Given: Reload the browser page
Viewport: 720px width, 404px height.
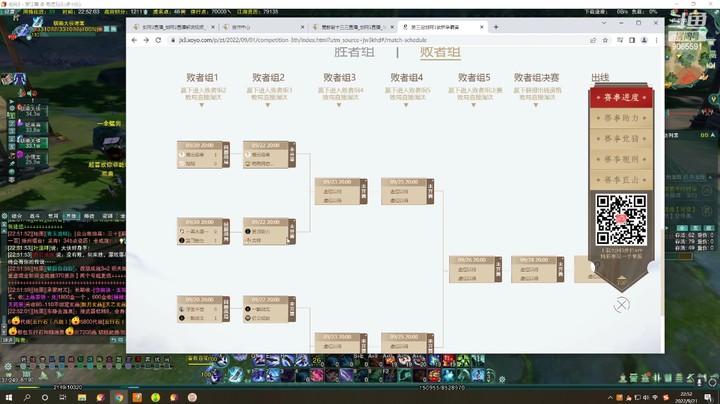Looking at the screenshot, I should click(158, 40).
